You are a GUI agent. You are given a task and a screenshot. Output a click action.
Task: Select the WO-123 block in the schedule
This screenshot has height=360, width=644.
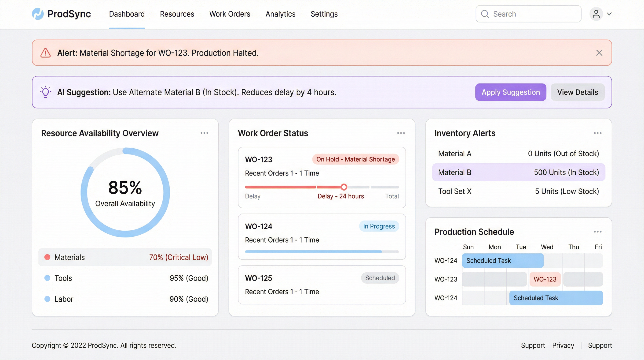[545, 279]
